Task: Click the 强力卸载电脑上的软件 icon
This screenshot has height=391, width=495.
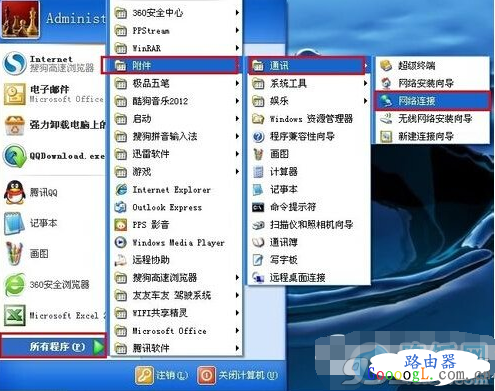Action: click(15, 125)
